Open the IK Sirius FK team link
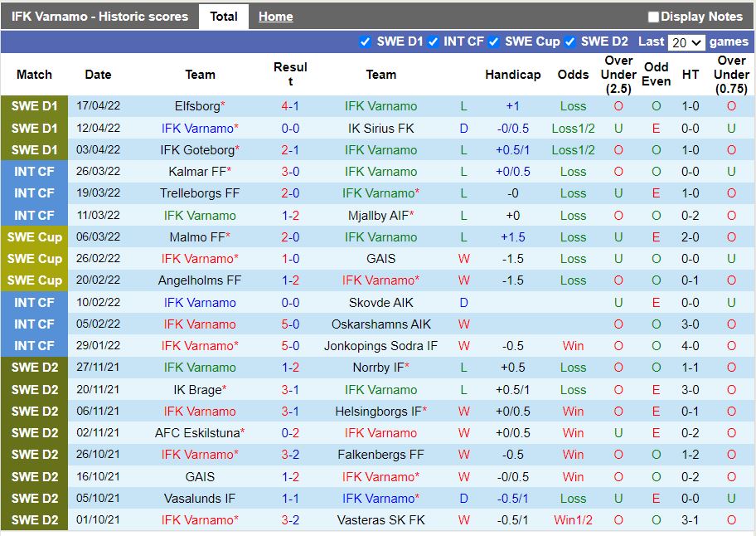This screenshot has height=536, width=756. 380,129
